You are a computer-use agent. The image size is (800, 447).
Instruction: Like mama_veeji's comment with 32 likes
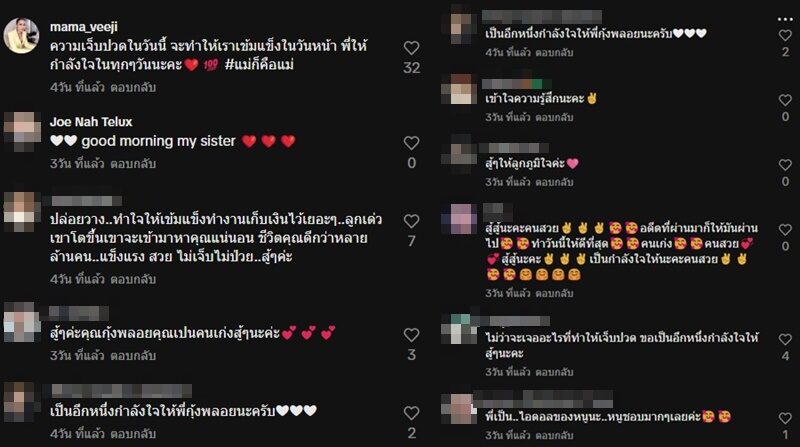411,48
